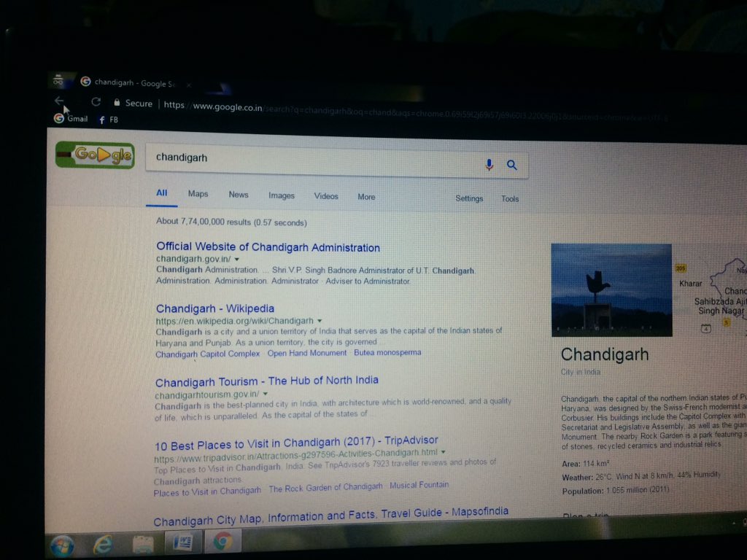Click the Open Hand monument photo
The image size is (747, 560).
tap(612, 290)
